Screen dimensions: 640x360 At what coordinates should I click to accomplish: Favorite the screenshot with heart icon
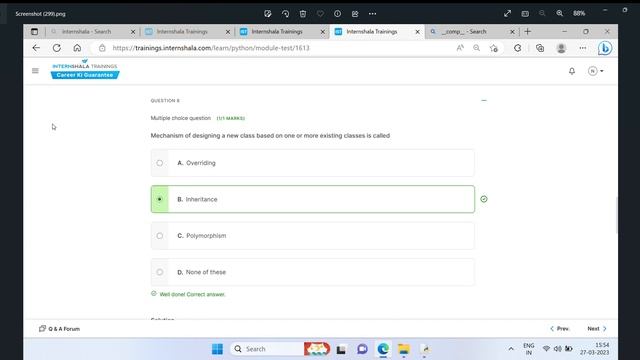tap(320, 13)
